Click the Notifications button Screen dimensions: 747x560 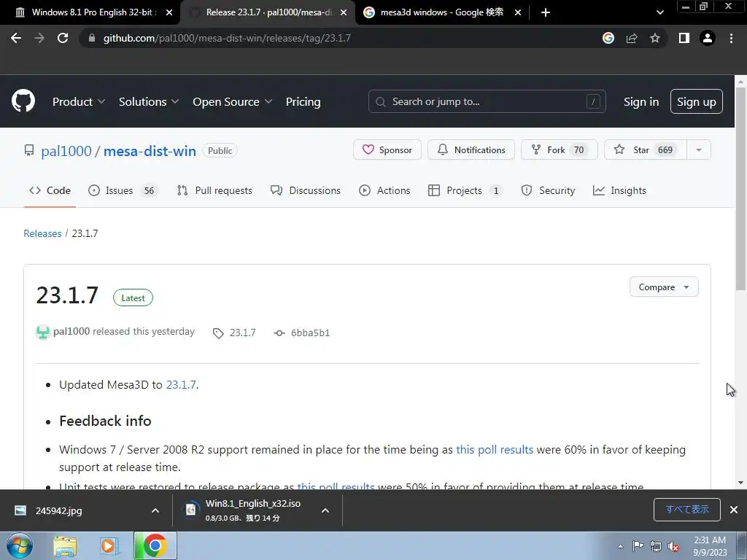point(471,149)
